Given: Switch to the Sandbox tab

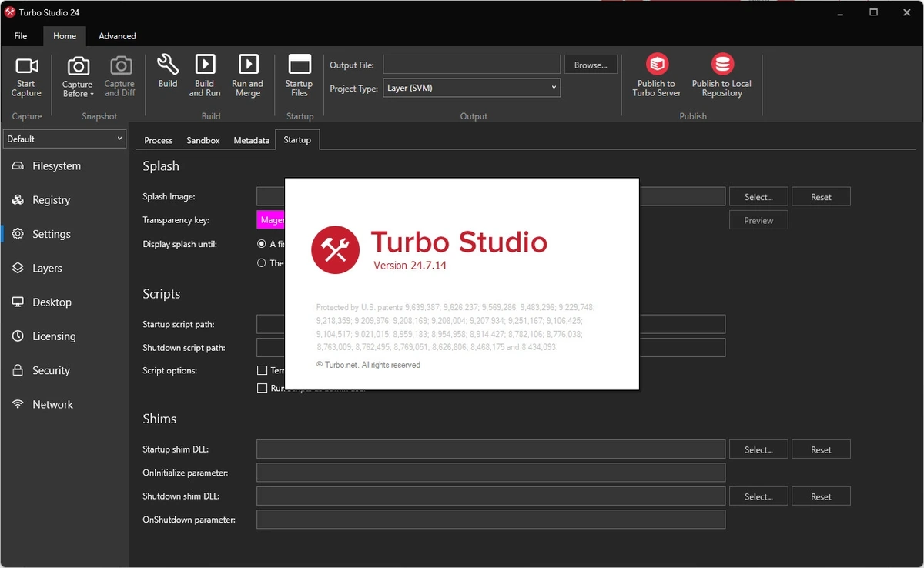Looking at the screenshot, I should pyautogui.click(x=203, y=140).
